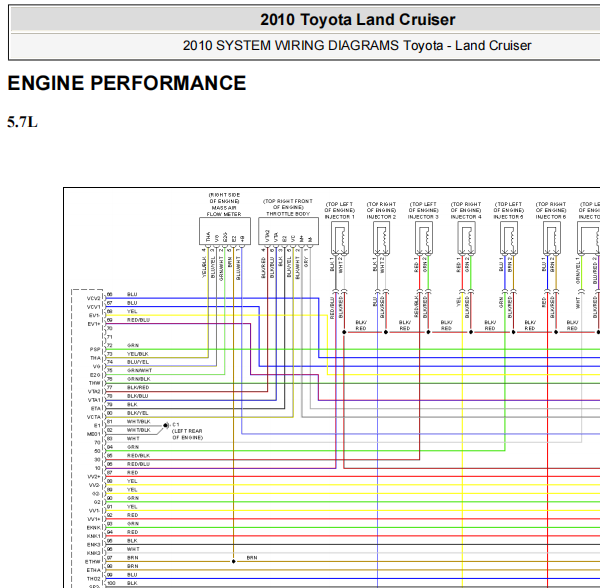Click the 'INJECTOR 1' label text

point(340,217)
